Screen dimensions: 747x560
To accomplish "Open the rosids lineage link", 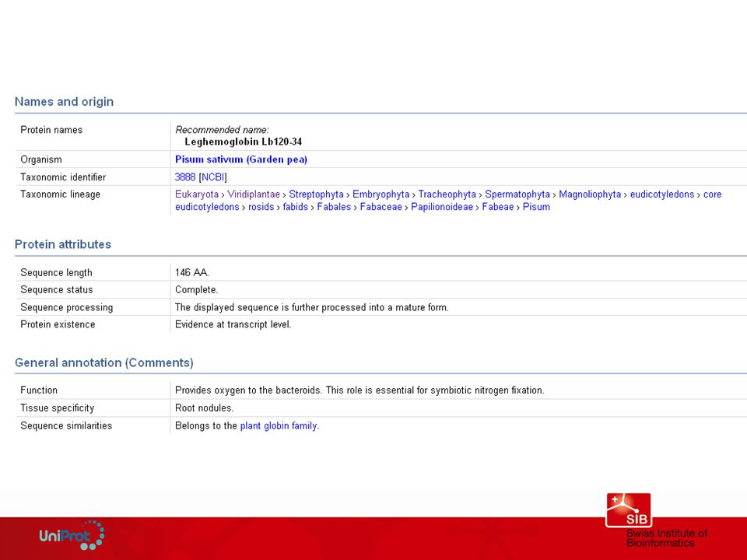I will (261, 207).
